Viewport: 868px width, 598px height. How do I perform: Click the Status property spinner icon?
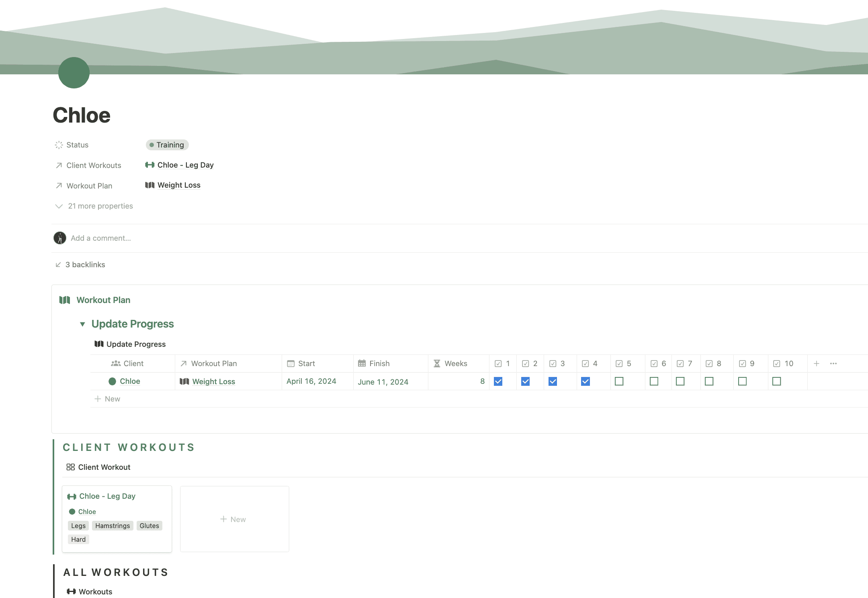pos(59,145)
